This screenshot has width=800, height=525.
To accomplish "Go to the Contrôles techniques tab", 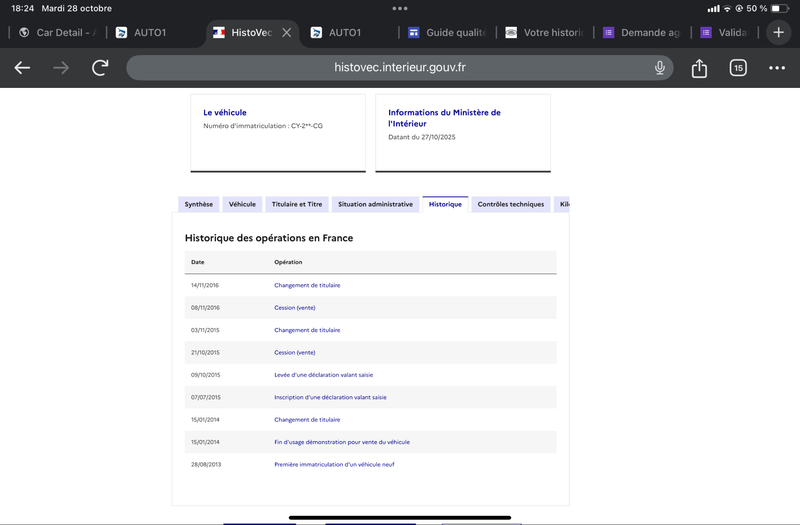I will (510, 204).
